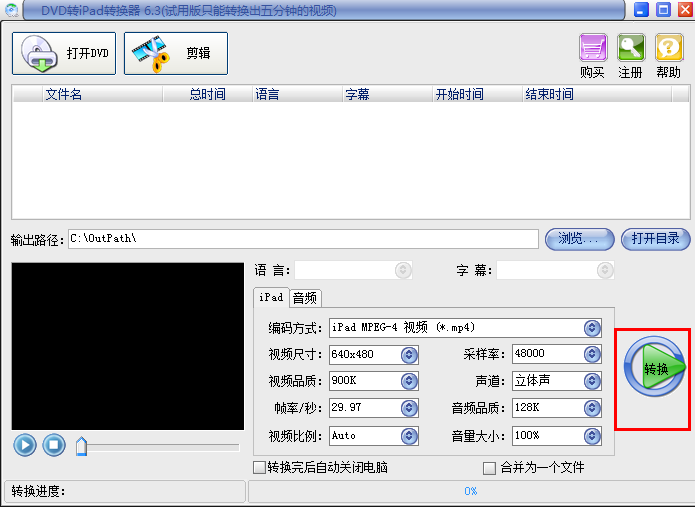The image size is (695, 507).
Task: Click the 打开目录 button
Action: tap(656, 239)
